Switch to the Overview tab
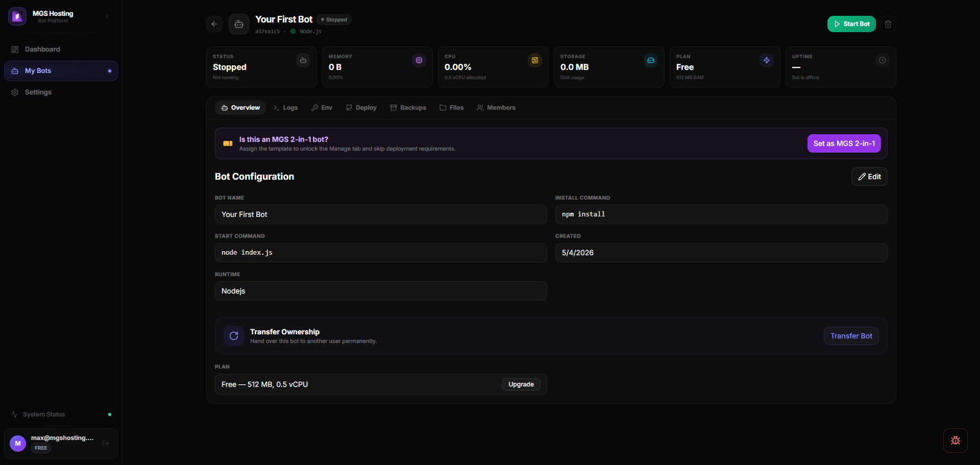This screenshot has height=465, width=980. tap(240, 108)
